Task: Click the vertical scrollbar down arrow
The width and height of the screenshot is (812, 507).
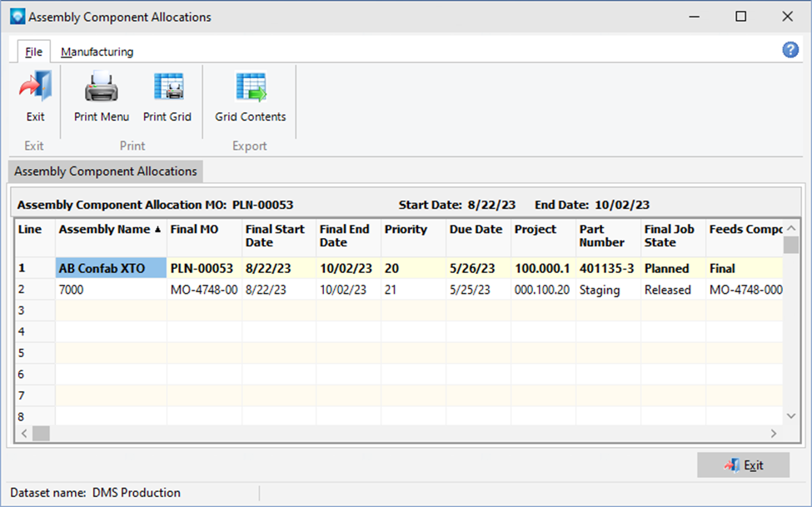Action: [x=791, y=416]
